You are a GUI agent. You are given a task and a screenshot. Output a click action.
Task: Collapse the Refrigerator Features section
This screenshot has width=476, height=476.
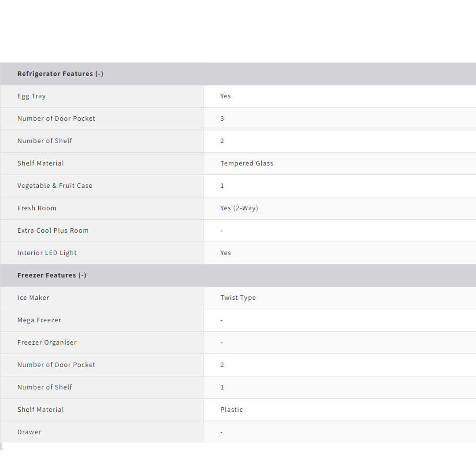60,74
